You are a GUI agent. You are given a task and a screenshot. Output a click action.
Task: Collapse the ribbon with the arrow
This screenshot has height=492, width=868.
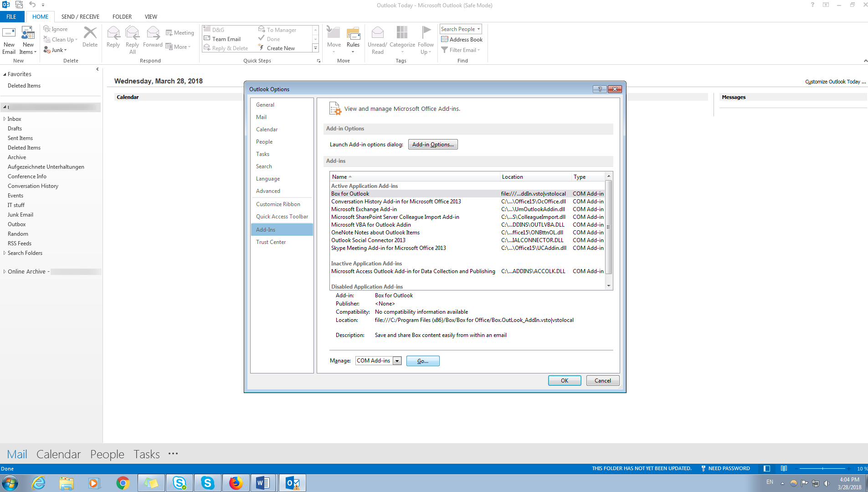pos(865,61)
